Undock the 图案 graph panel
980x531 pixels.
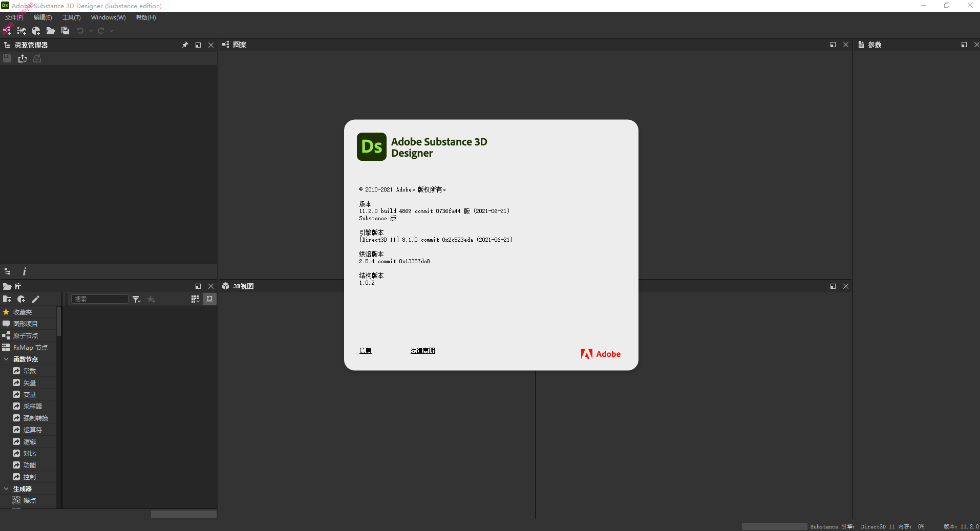(x=833, y=45)
